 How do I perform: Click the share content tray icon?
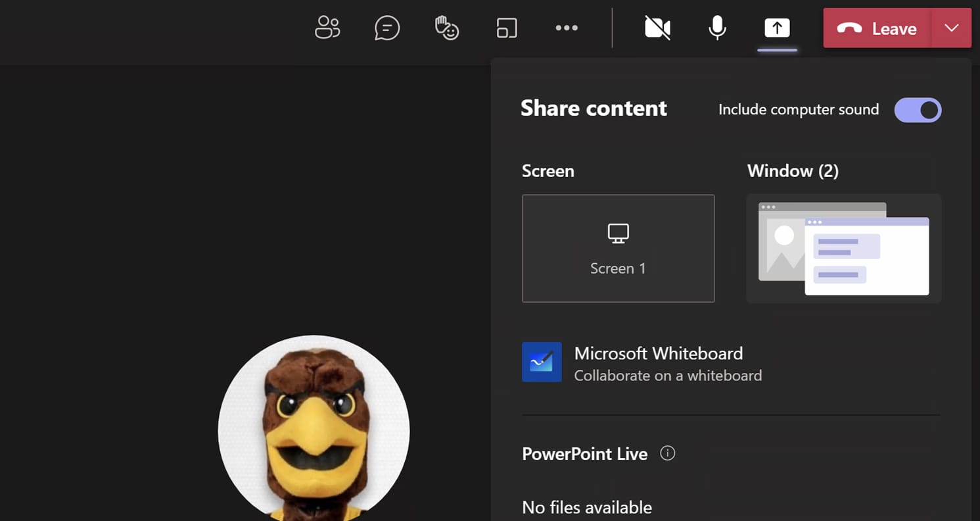pos(777,28)
